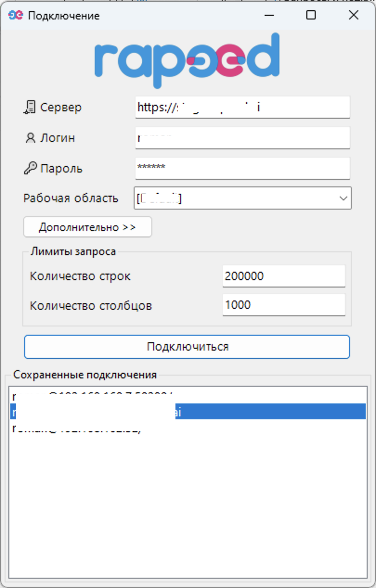
Task: Click the user icon beside Логин
Action: [x=30, y=138]
